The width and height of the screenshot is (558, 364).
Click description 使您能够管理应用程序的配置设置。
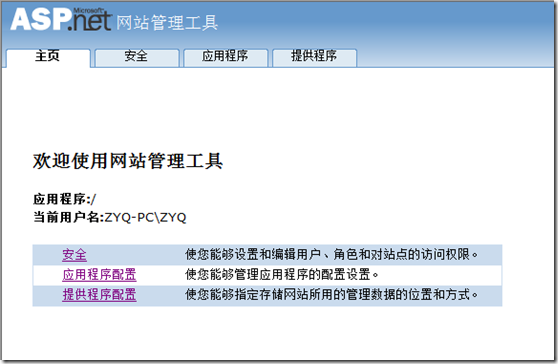click(x=281, y=275)
